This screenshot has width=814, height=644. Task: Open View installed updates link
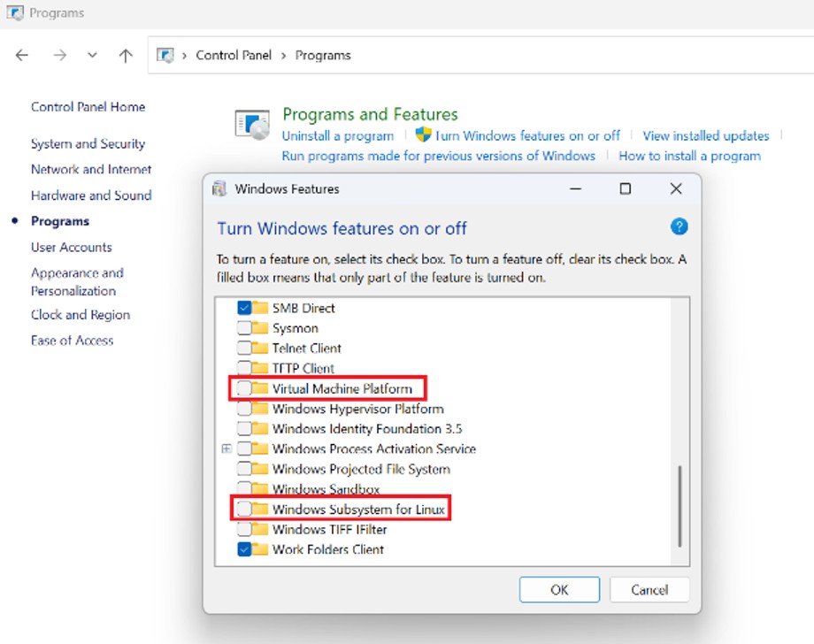[x=706, y=136]
